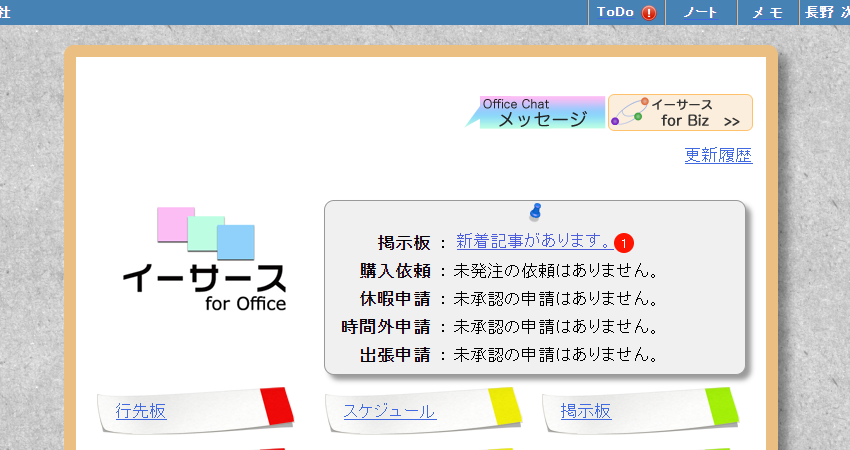Click the 休暇申請 label text
The image size is (850, 450).
[x=395, y=299]
